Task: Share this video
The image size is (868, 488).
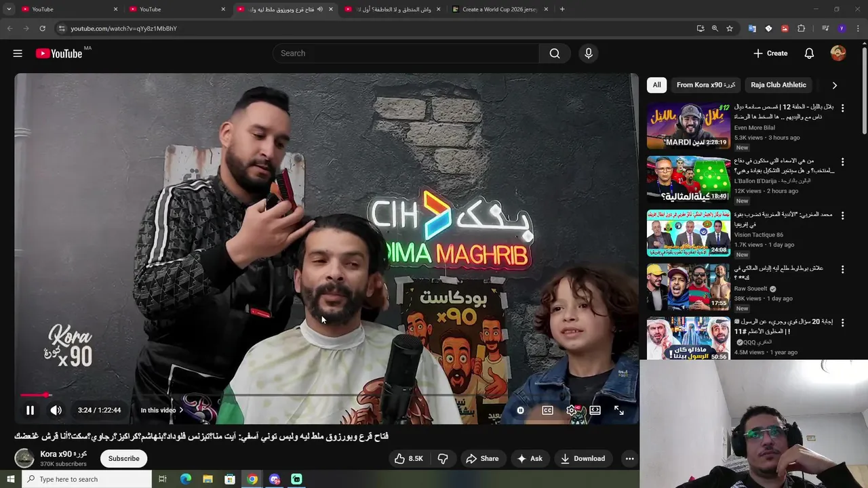Action: click(x=482, y=459)
